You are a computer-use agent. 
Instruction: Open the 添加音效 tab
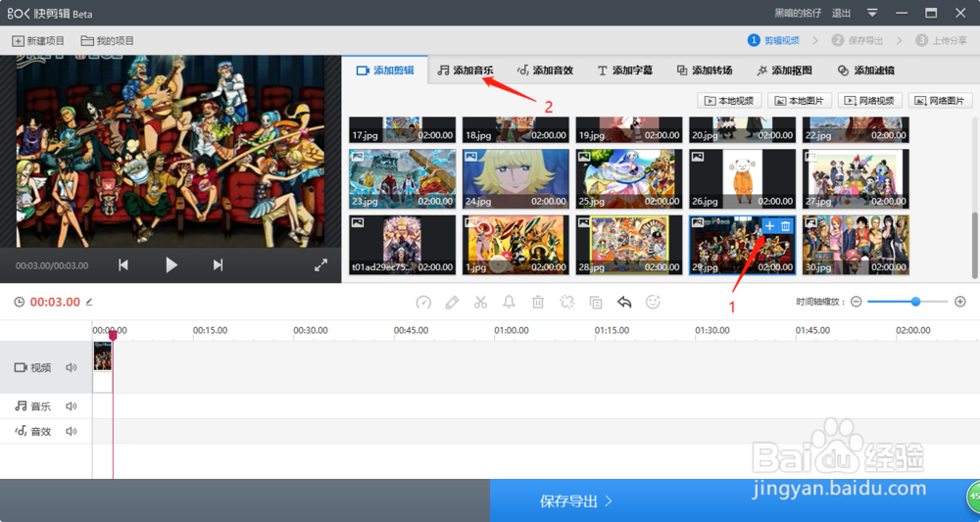tap(545, 70)
